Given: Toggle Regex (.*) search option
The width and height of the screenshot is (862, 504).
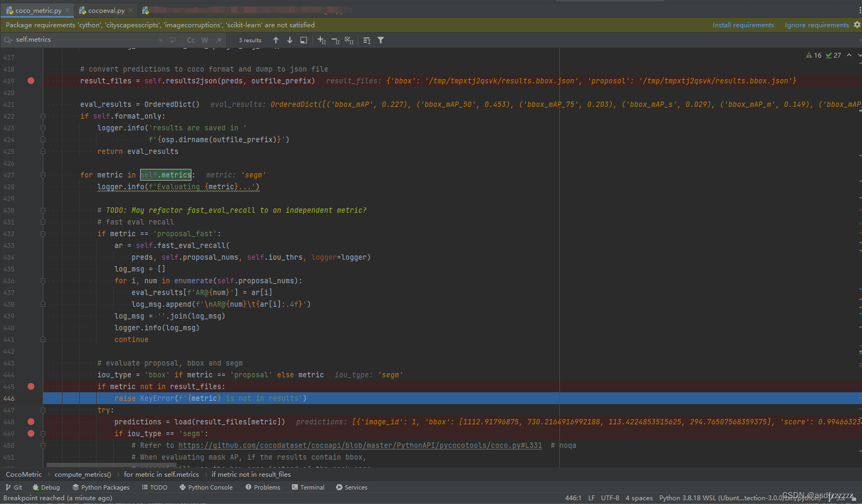Looking at the screenshot, I should (x=219, y=40).
